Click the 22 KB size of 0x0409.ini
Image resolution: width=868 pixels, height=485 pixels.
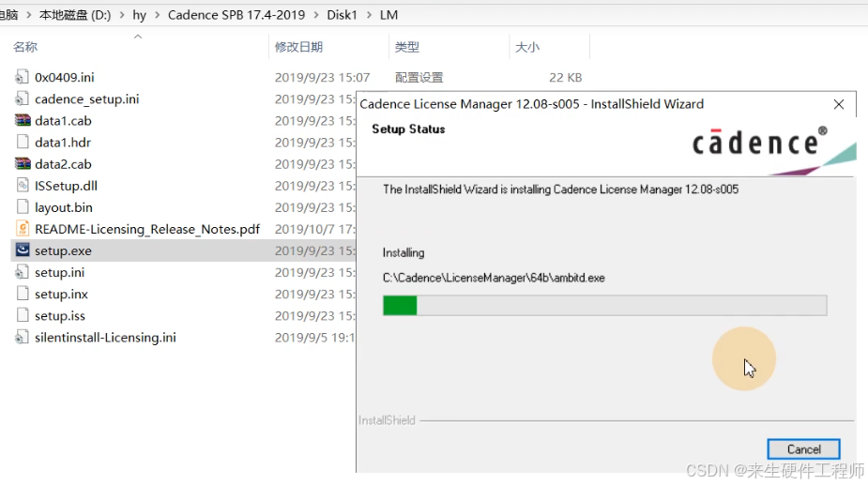[x=565, y=78]
